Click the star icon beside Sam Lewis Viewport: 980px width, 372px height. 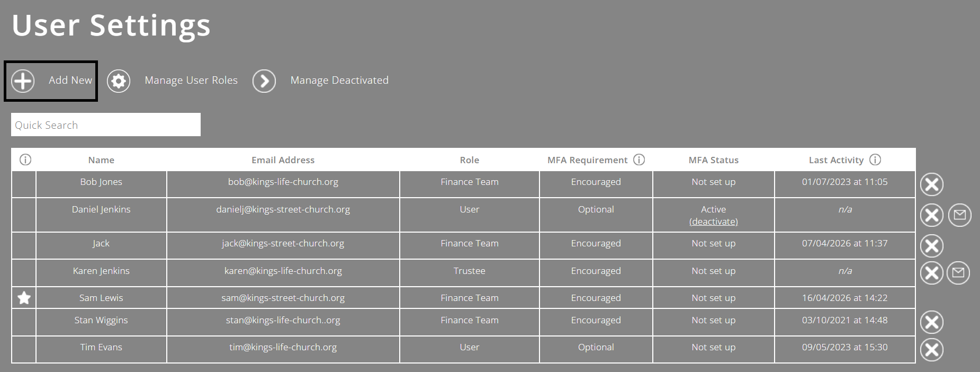[x=24, y=298]
